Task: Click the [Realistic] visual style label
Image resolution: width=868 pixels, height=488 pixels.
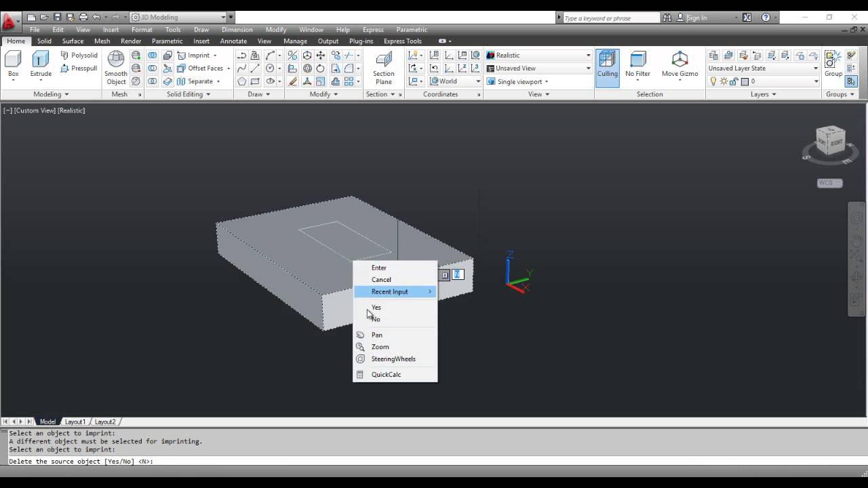Action: [71, 110]
